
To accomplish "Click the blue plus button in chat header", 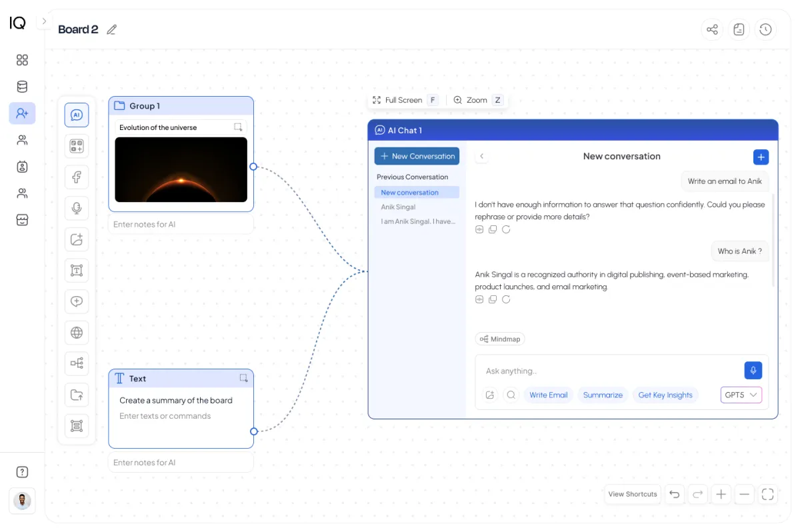I will pos(761,157).
